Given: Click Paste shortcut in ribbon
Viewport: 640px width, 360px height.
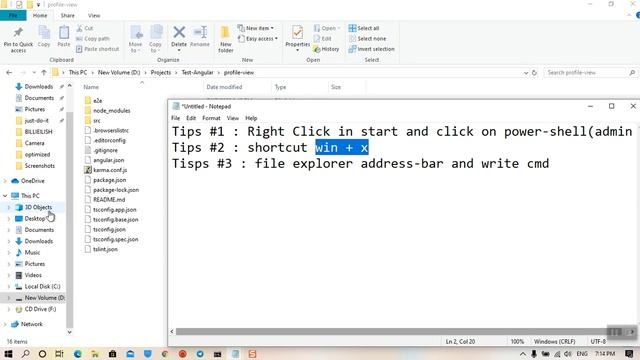Looking at the screenshot, I should click(x=98, y=49).
